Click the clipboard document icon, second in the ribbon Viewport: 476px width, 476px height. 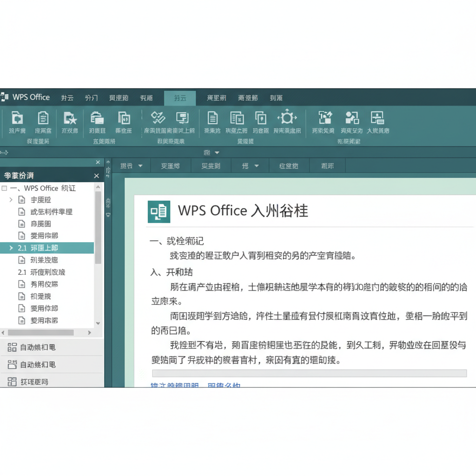coord(43,118)
